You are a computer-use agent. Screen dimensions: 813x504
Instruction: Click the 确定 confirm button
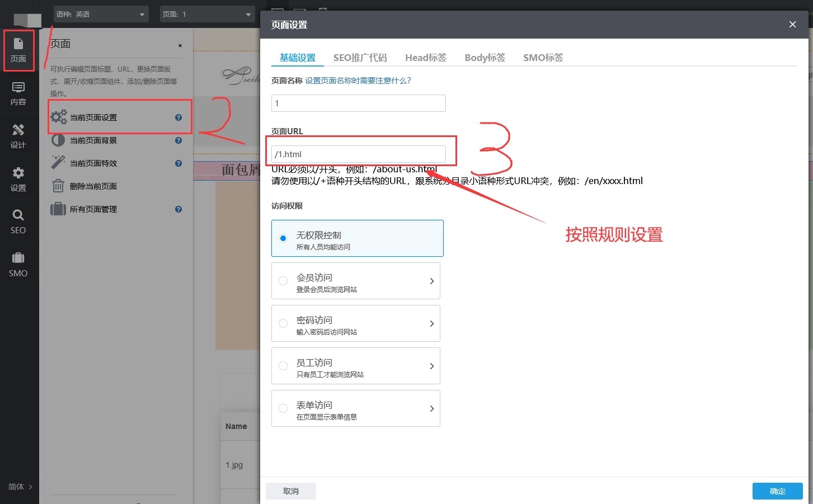(x=777, y=491)
